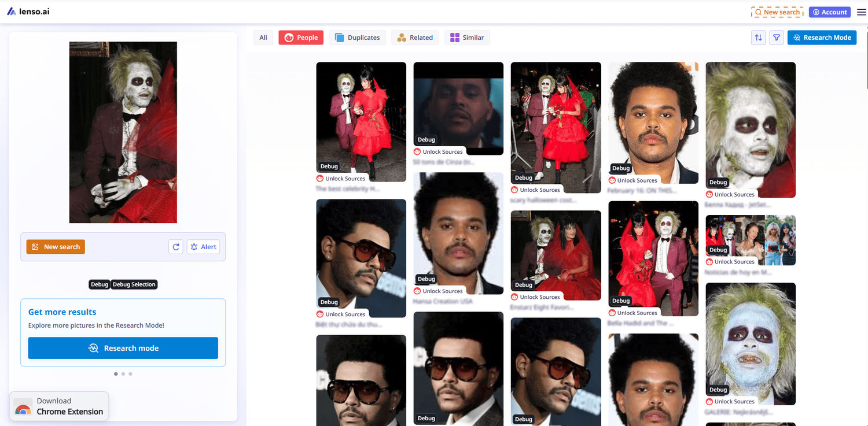Click the Debug Selection label
The image size is (868, 426).
(134, 284)
